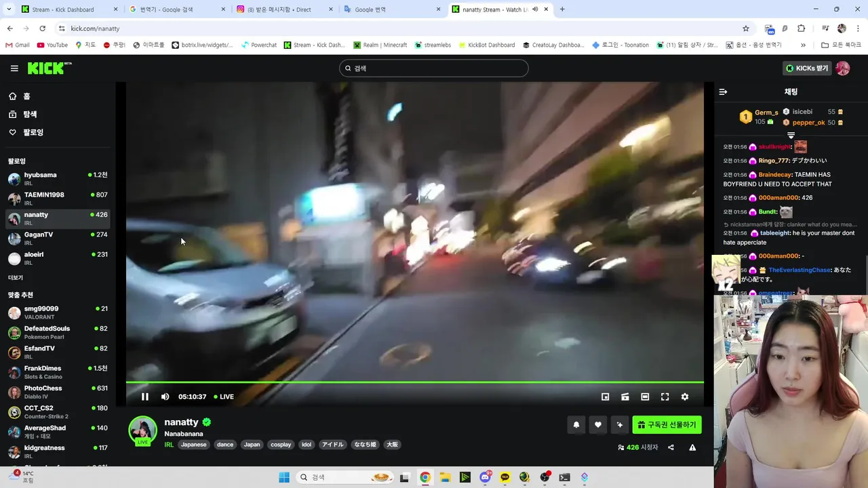
Task: Switch to 번역기 Google 검색 tab
Action: [x=177, y=9]
